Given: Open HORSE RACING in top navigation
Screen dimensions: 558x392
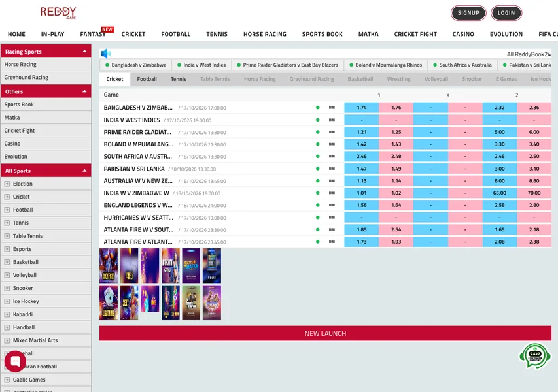Looking at the screenshot, I should pyautogui.click(x=265, y=34).
